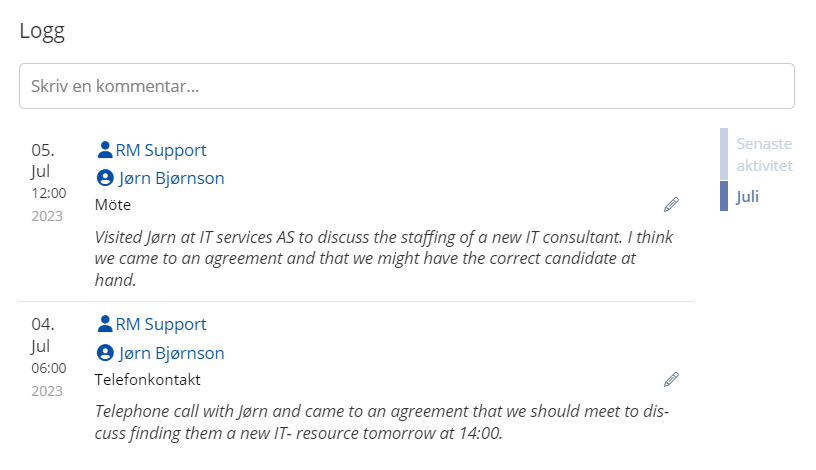Click the dark timeline bar beside Juli
This screenshot has height=470, width=816.
coord(724,197)
